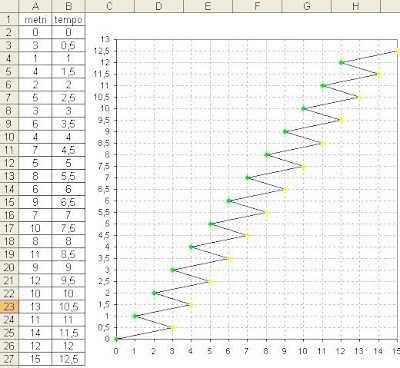Viewport: 400px width, 368px height.
Task: Select cell B5 containing 1,5
Action: pos(68,71)
